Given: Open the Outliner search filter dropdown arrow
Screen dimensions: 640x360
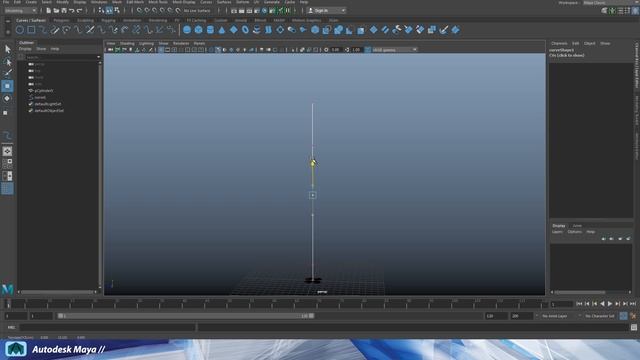Looking at the screenshot, I should (x=98, y=57).
